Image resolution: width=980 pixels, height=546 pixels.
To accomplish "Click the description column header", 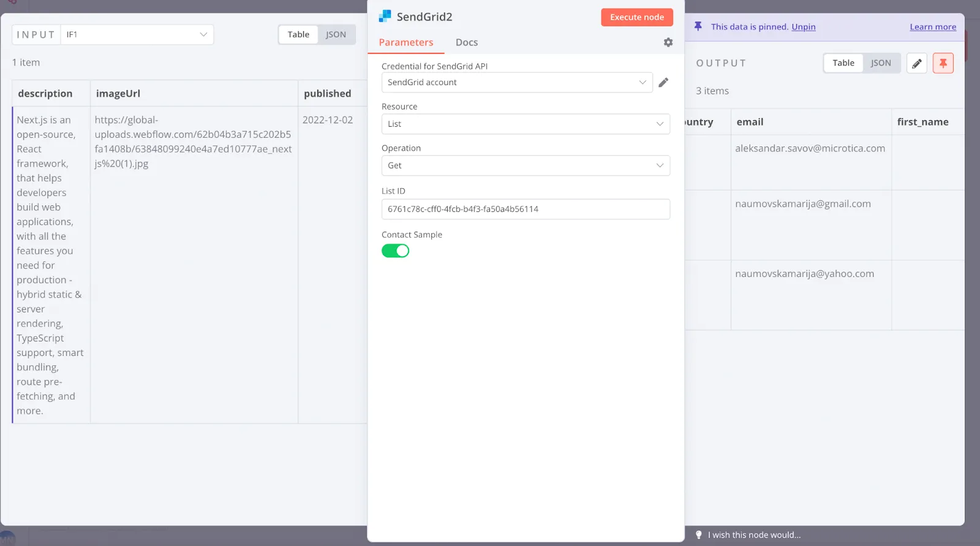I will pyautogui.click(x=51, y=93).
